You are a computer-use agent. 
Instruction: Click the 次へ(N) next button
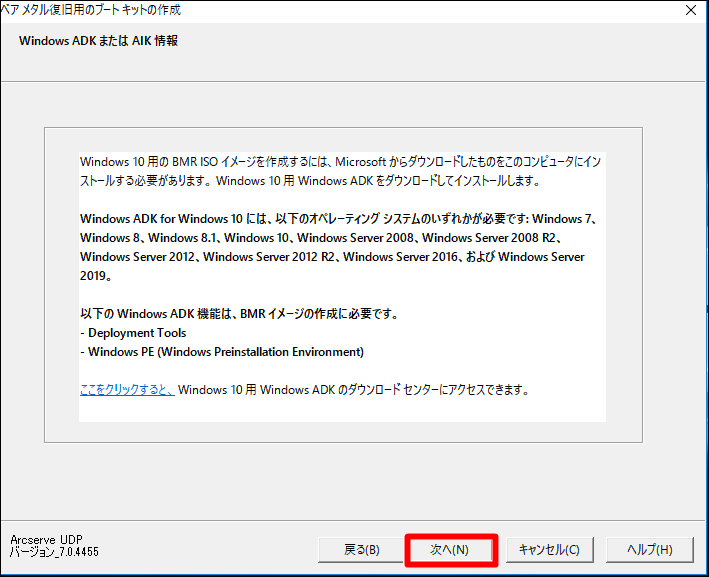(x=450, y=550)
